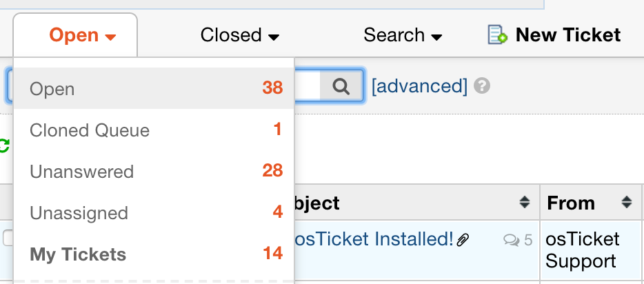The image size is (644, 284).
Task: Click the green refresh icon
Action: click(x=4, y=145)
